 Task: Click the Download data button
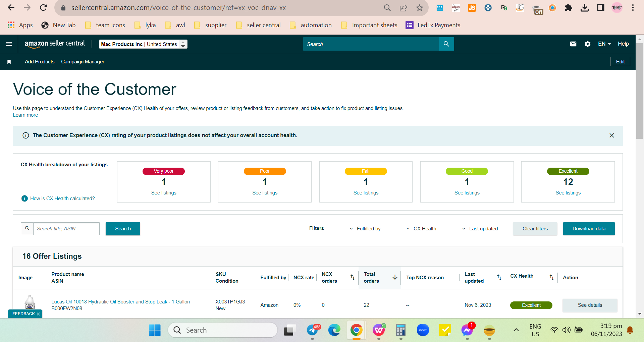point(589,229)
